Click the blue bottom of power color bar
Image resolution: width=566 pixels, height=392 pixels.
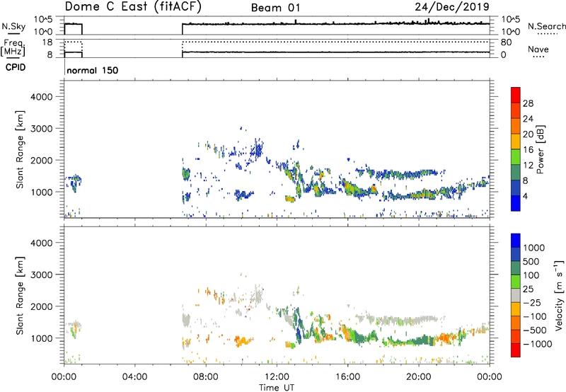[516, 203]
